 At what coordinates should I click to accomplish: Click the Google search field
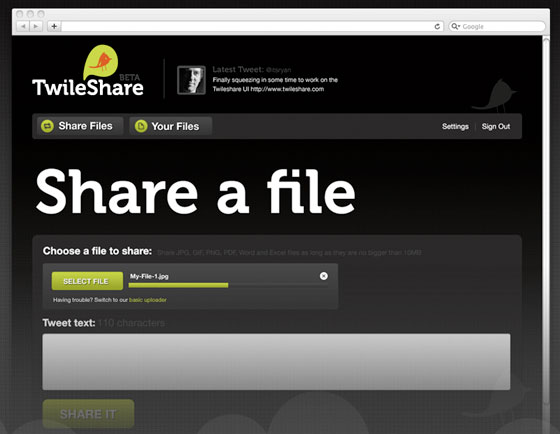pyautogui.click(x=497, y=26)
